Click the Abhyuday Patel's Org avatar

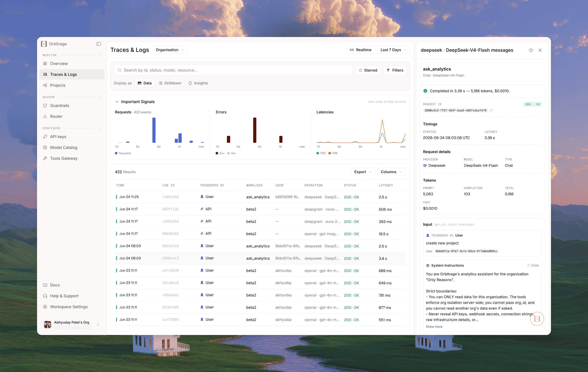[x=47, y=324]
